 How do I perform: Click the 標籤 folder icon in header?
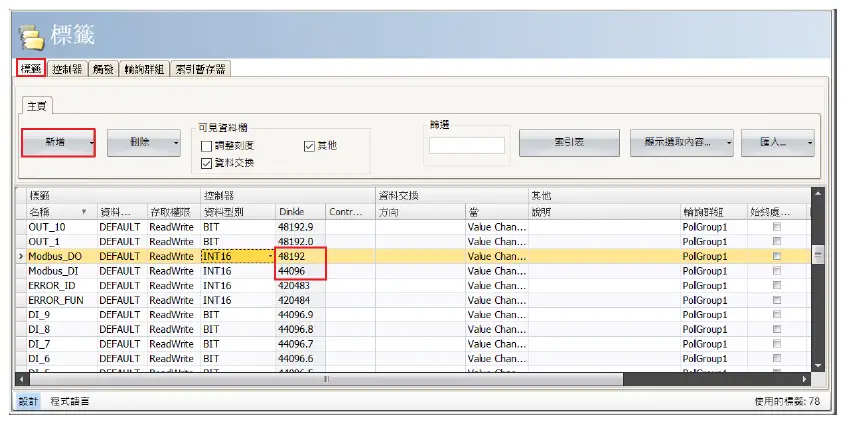(32, 37)
